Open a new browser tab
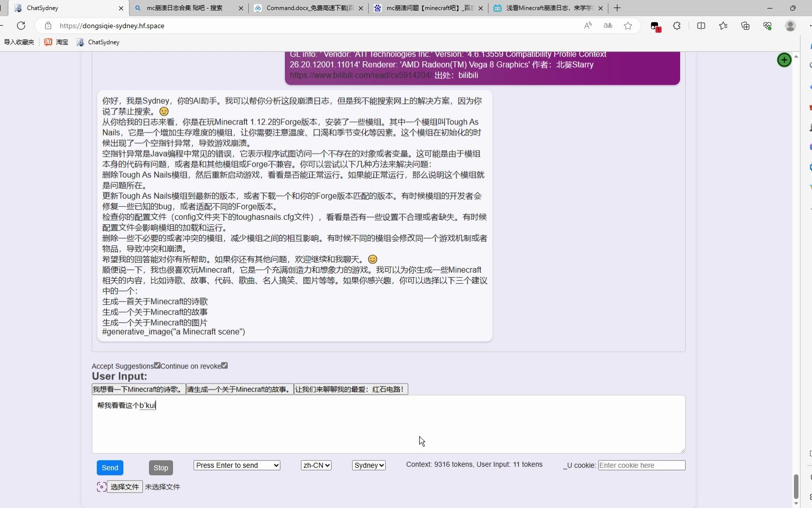The image size is (812, 508). click(x=617, y=8)
